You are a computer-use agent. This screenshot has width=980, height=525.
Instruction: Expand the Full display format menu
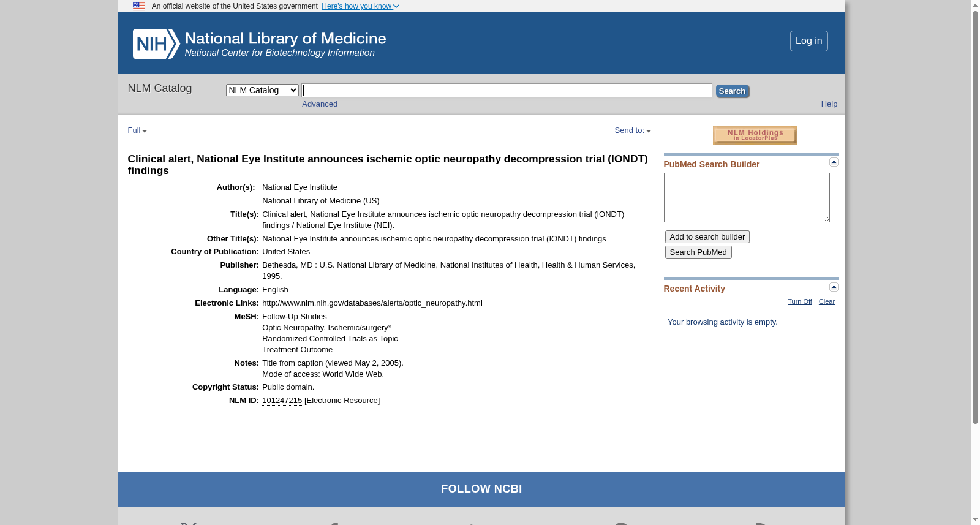click(137, 130)
